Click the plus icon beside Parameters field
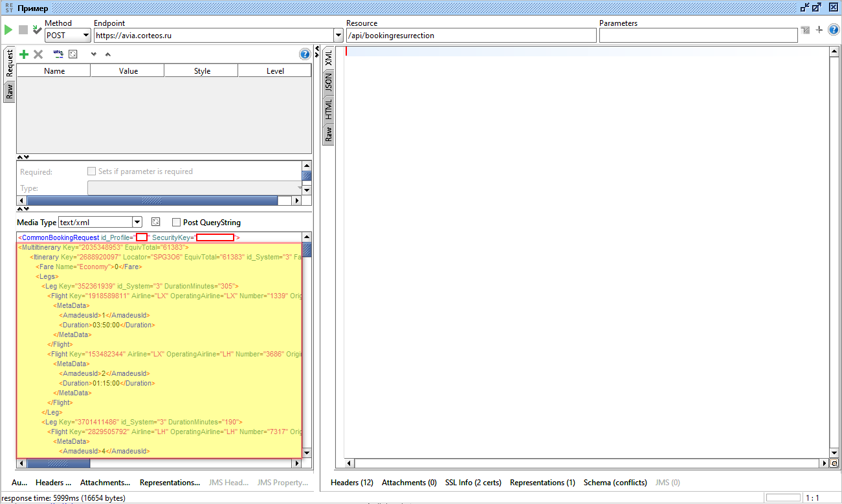842x504 pixels. [x=819, y=30]
